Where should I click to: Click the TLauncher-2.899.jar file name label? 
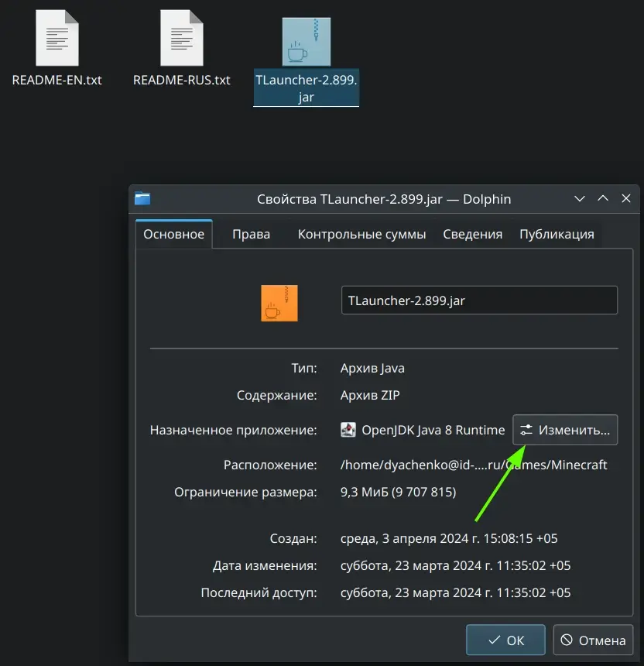click(x=306, y=88)
